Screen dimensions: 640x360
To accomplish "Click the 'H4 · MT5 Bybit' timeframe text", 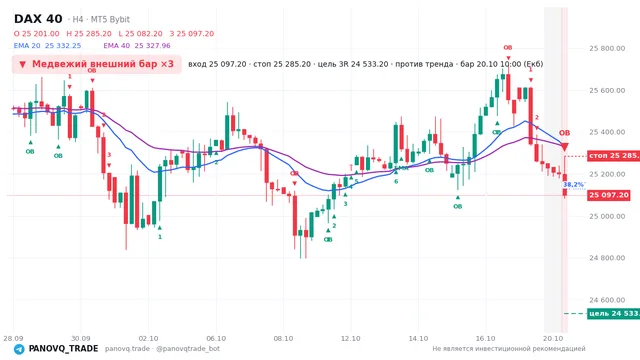I will [x=101, y=20].
